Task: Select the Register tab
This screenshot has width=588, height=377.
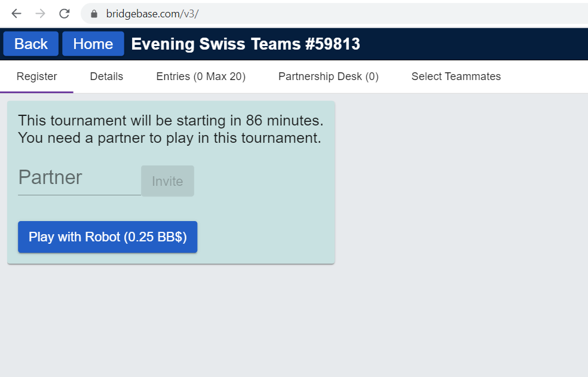Action: click(37, 76)
